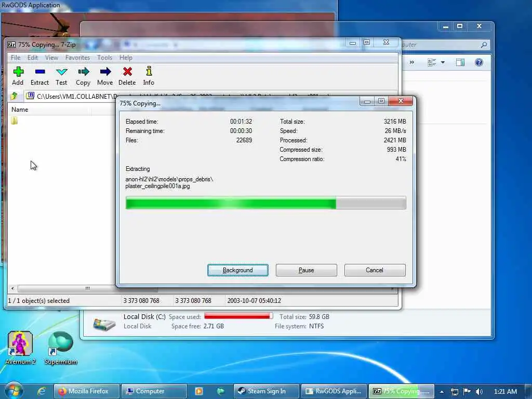
Task: Click the Add icon in 7-Zip toolbar
Action: (x=18, y=72)
